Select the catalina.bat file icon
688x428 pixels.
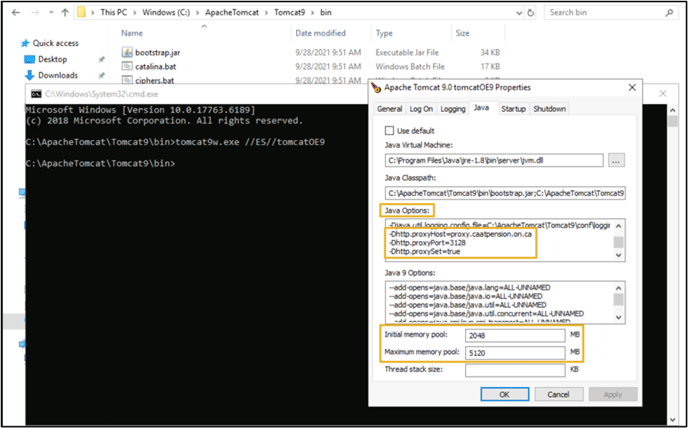pos(127,66)
